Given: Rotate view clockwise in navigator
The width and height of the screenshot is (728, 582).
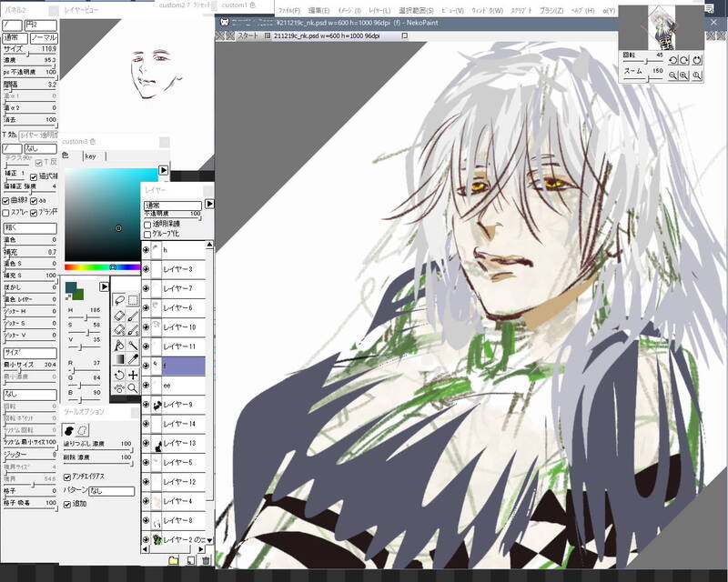Looking at the screenshot, I should [684, 60].
